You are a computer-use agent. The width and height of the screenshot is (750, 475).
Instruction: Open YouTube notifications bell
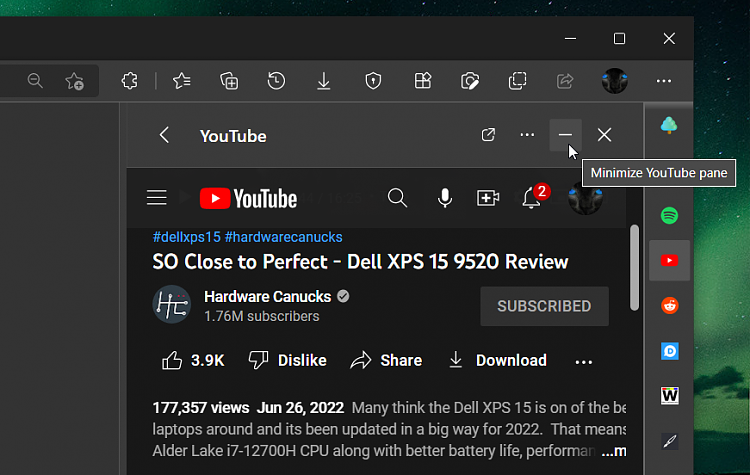tap(532, 198)
